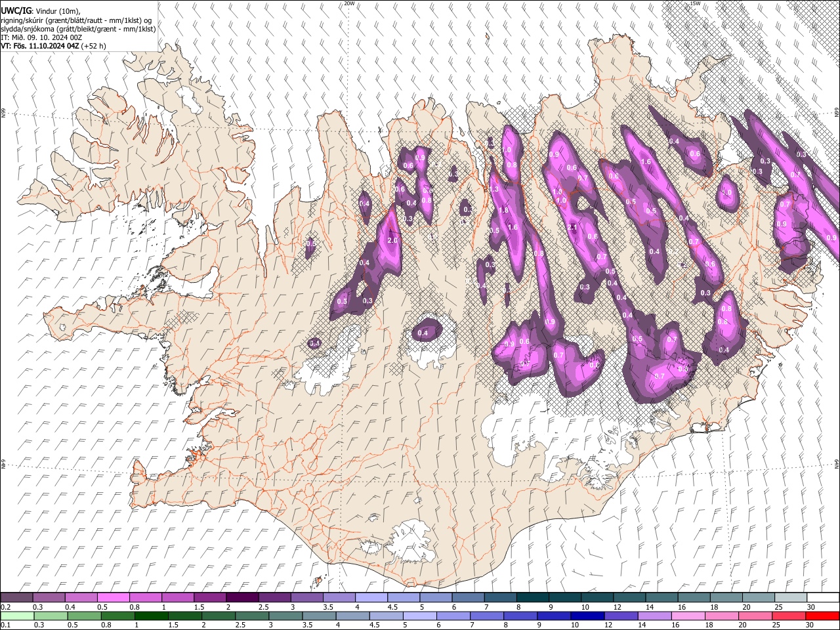Viewport: 840px width, 630px height.
Task: Click the 1.3 snowfall value on the map
Action: [493, 189]
